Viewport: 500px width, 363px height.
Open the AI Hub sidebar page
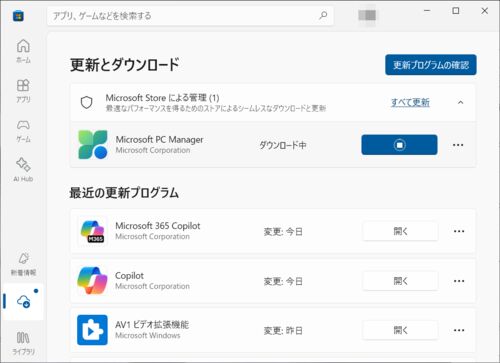pos(23,170)
